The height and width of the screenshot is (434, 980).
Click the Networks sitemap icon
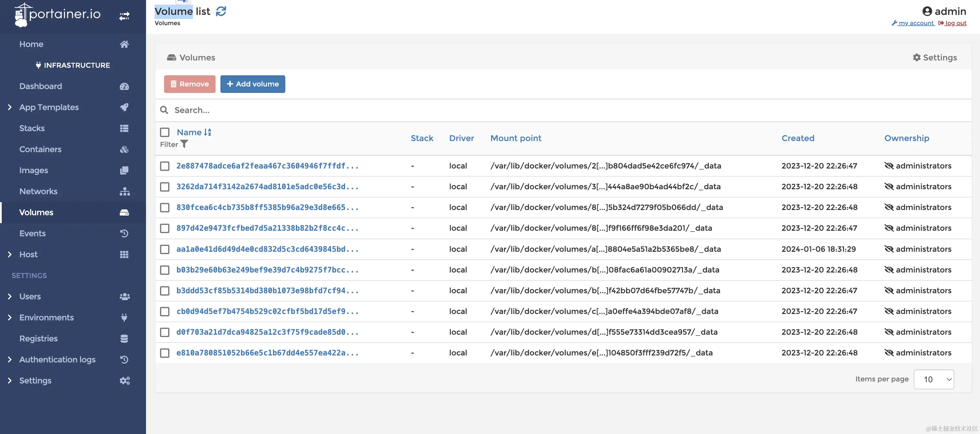pyautogui.click(x=124, y=191)
